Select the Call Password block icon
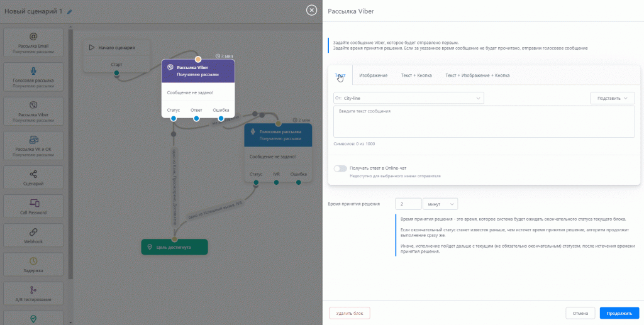644x325 pixels. pos(33,203)
